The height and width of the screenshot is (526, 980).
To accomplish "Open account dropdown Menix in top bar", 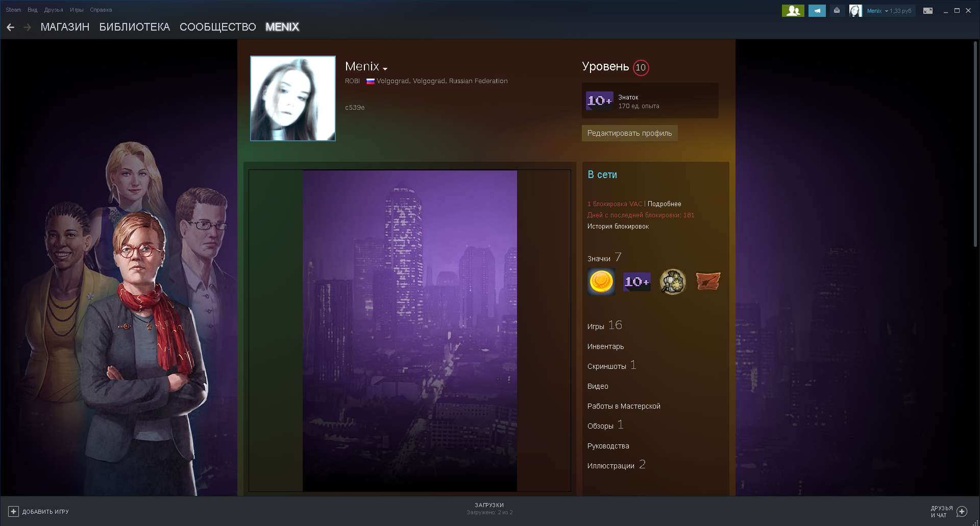I will (x=876, y=11).
